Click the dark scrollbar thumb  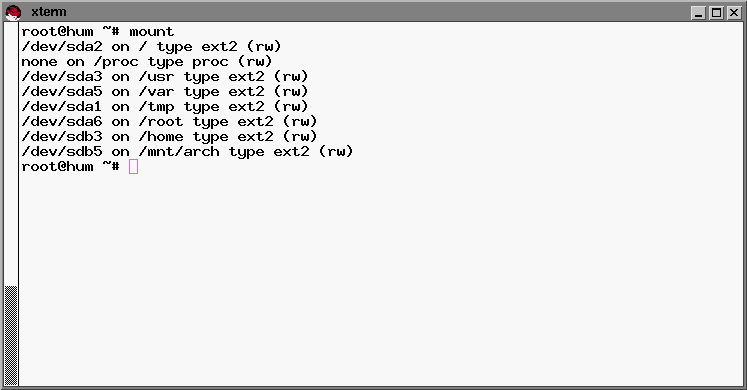click(11, 336)
